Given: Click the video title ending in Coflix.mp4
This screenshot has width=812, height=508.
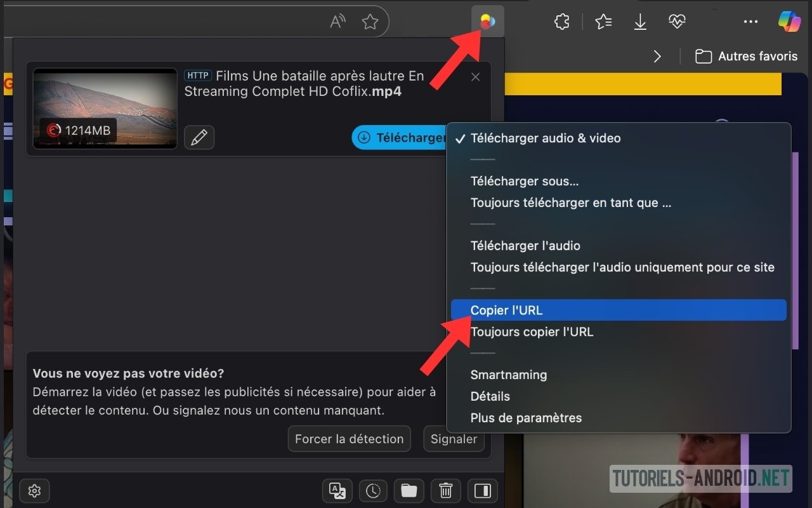Looking at the screenshot, I should 304,84.
